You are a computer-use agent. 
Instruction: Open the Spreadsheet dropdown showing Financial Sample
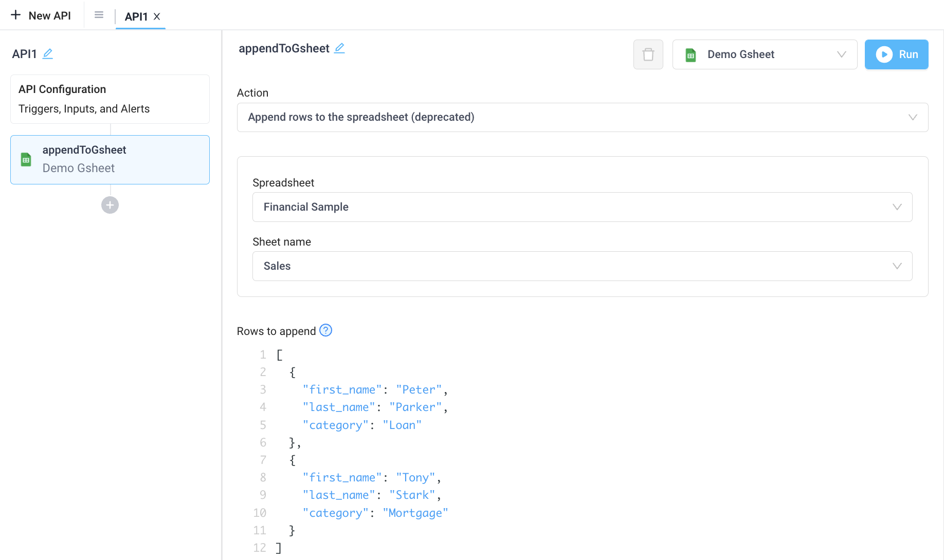click(x=582, y=207)
